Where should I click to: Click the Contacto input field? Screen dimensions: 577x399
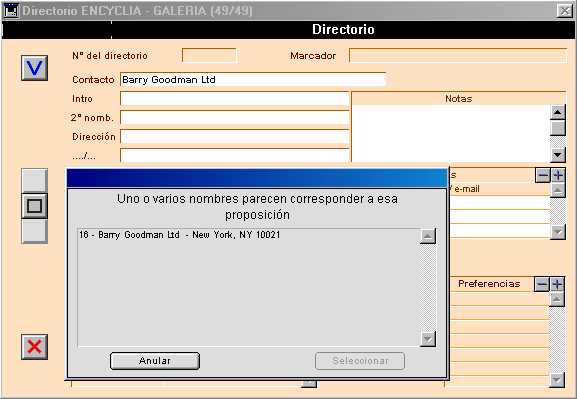(253, 80)
